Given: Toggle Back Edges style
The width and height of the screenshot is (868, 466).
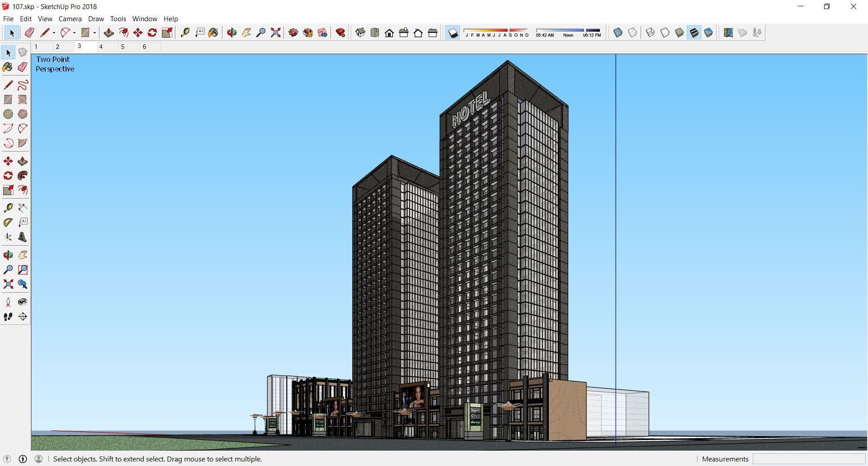Looking at the screenshot, I should tap(632, 33).
